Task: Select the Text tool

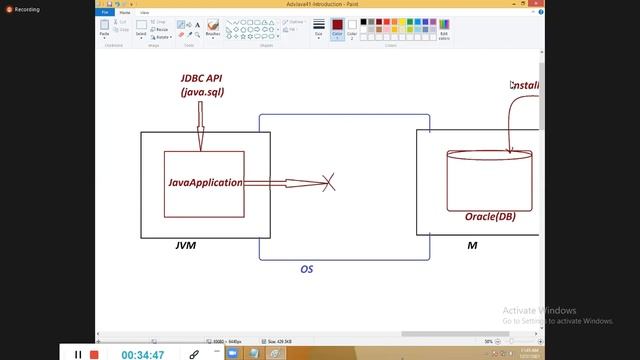Action: 197,25
